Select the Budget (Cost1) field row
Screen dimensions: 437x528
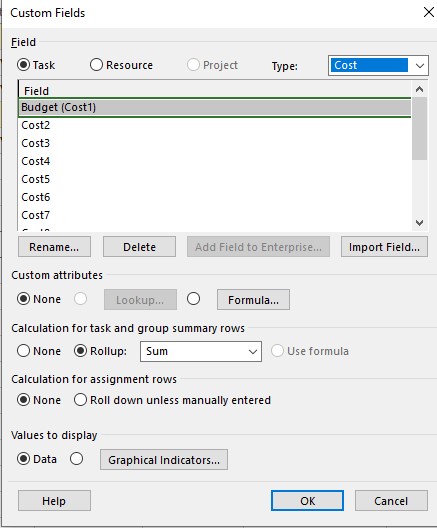coord(214,107)
